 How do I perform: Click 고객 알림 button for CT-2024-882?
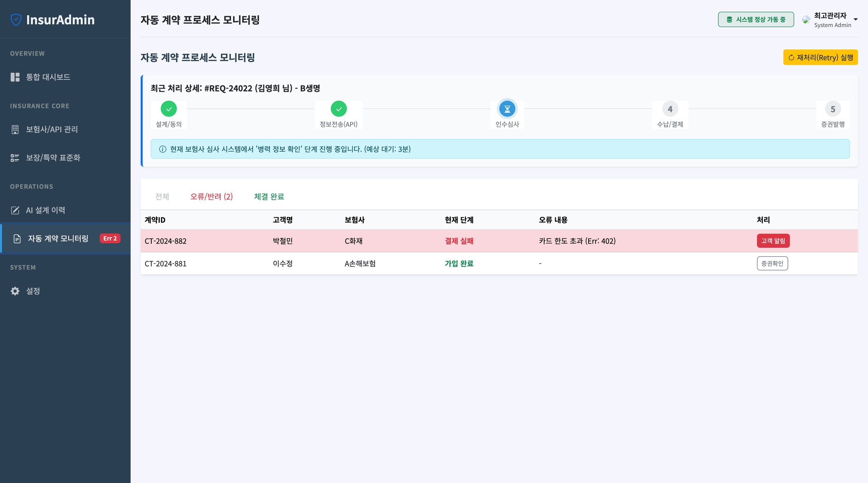point(773,241)
